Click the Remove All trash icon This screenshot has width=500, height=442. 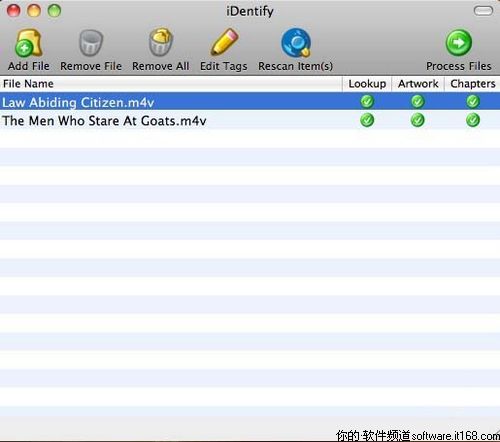pyautogui.click(x=161, y=42)
